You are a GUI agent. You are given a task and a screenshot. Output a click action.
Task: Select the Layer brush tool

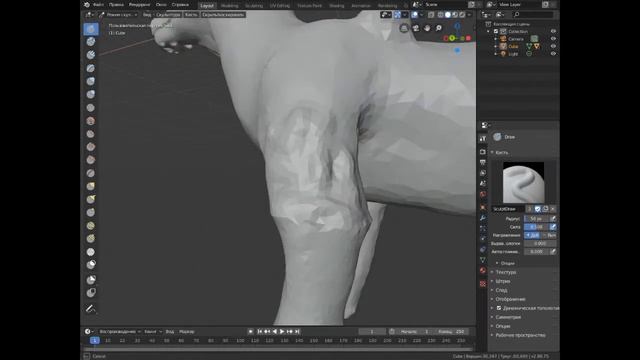[91, 68]
